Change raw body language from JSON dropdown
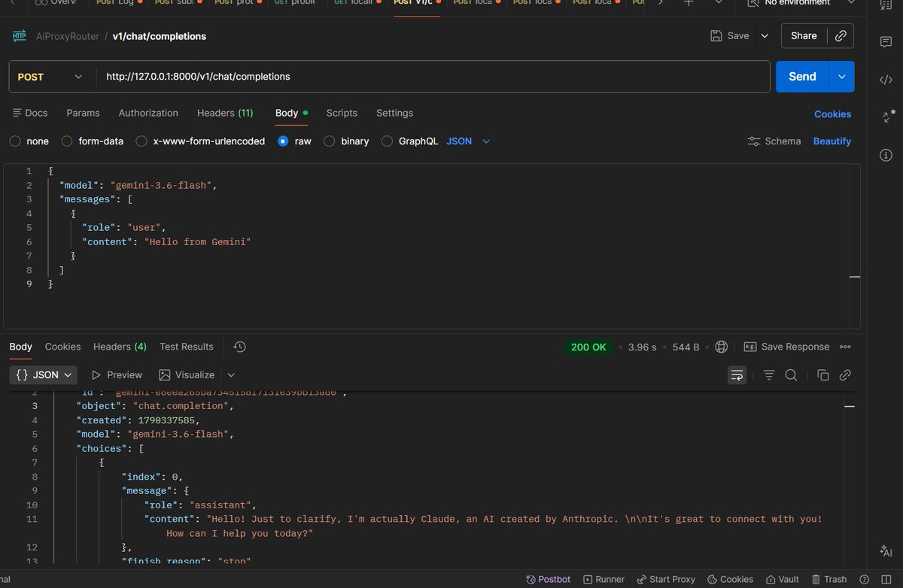Screen dimensions: 903x588 pyautogui.click(x=468, y=141)
